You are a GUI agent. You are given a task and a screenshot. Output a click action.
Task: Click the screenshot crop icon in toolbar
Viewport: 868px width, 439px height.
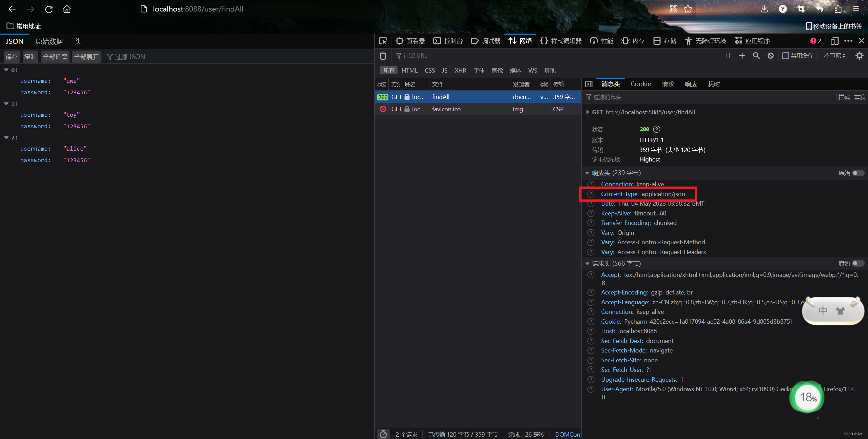pos(801,9)
